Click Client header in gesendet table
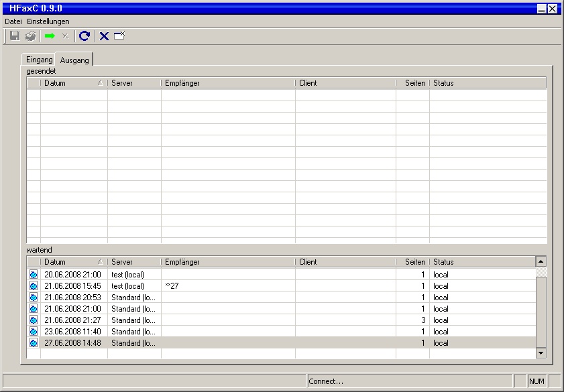This screenshot has width=564, height=392. pyautogui.click(x=345, y=83)
